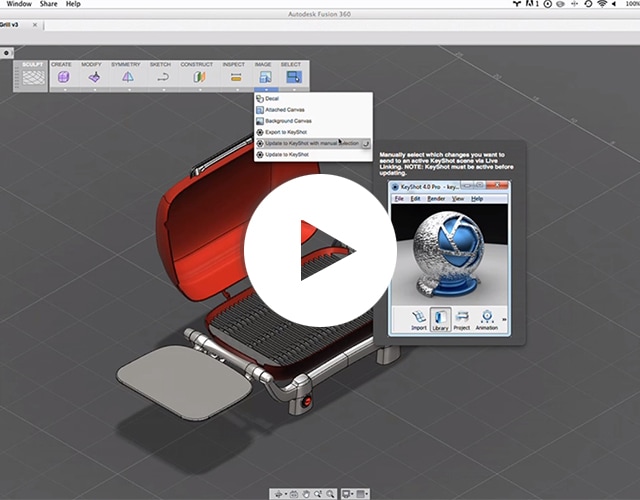This screenshot has width=640, height=500.
Task: Select the Create box tool icon
Action: [x=64, y=77]
